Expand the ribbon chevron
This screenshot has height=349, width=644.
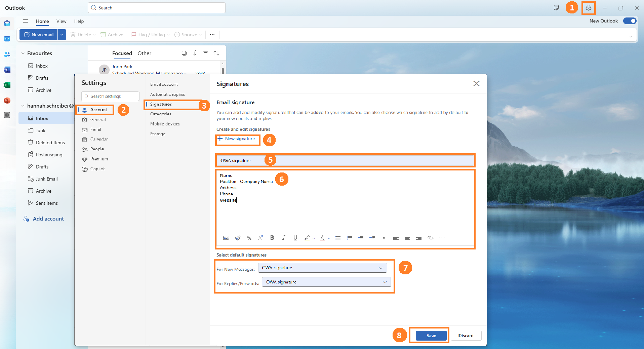tap(631, 37)
